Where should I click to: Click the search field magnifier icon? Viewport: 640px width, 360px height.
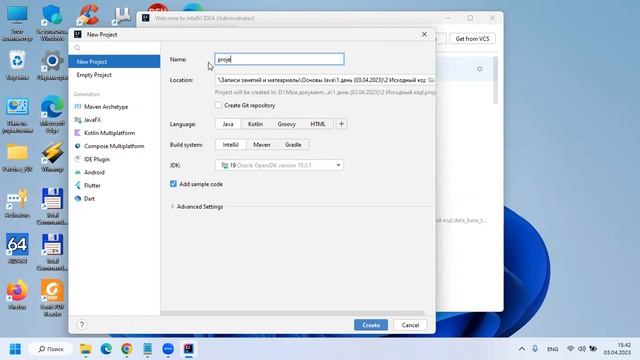[77, 48]
